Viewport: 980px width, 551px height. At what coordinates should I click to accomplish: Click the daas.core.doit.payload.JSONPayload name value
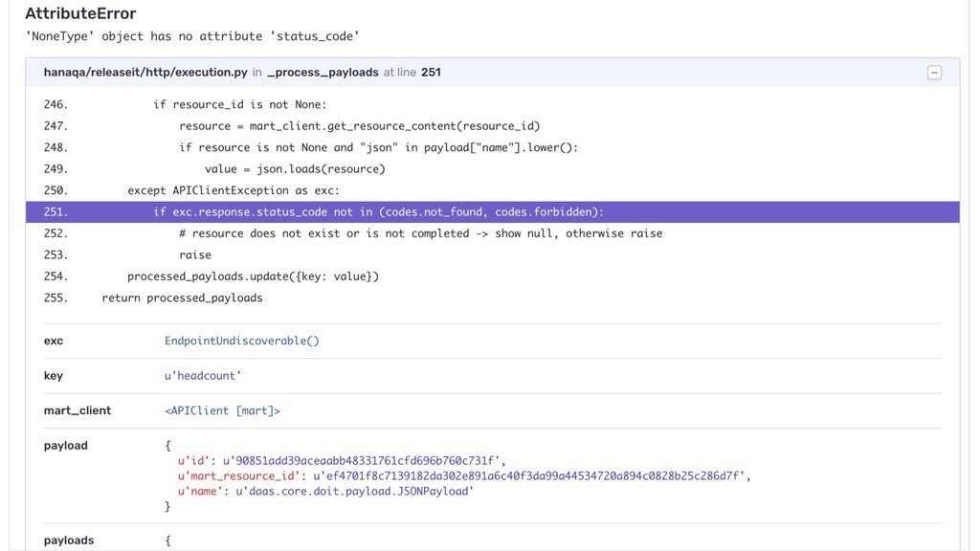pyautogui.click(x=354, y=491)
